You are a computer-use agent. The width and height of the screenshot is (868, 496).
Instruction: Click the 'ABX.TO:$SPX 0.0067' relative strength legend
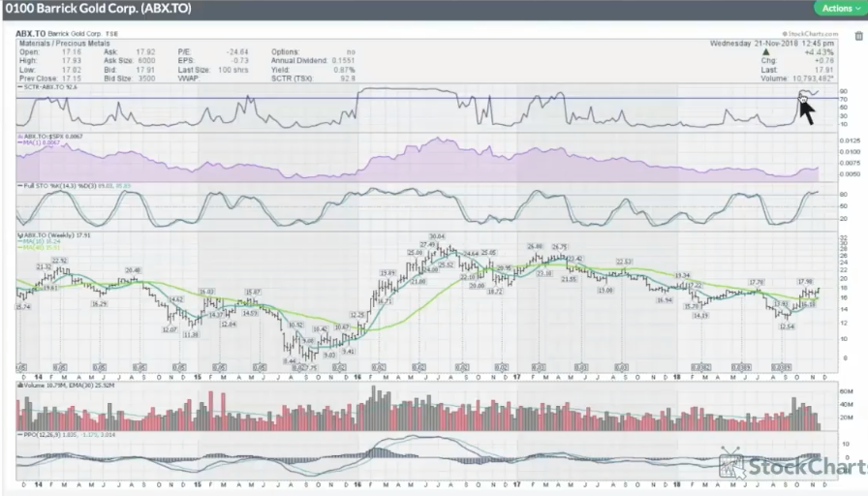pyautogui.click(x=49, y=137)
